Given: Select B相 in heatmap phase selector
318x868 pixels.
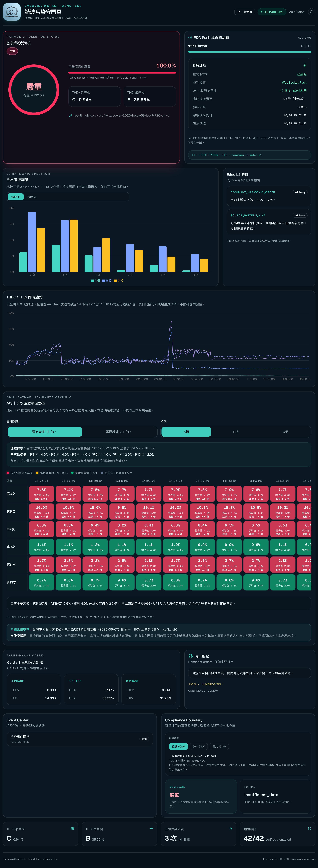Looking at the screenshot, I should [236, 432].
